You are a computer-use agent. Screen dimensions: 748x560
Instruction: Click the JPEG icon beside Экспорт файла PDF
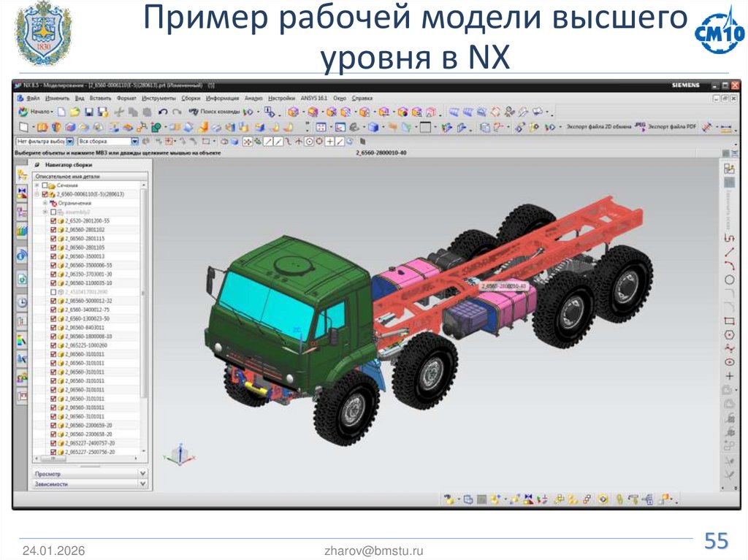[x=640, y=124]
